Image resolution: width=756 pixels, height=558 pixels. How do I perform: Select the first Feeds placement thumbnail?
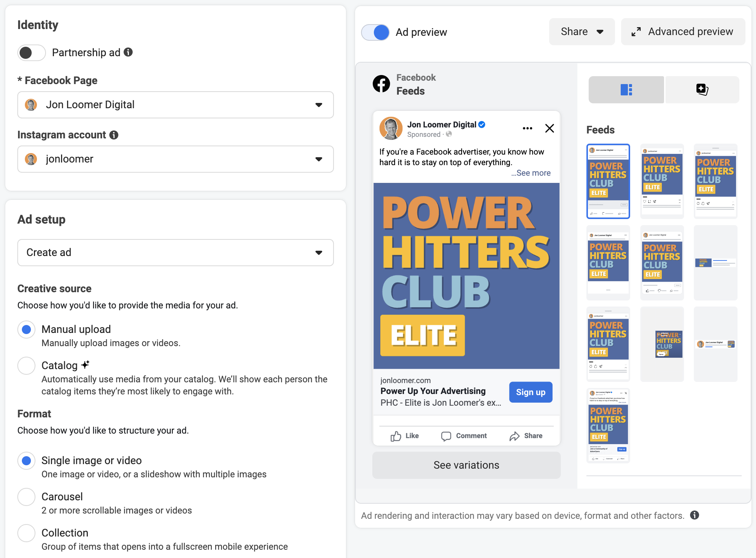[608, 181]
